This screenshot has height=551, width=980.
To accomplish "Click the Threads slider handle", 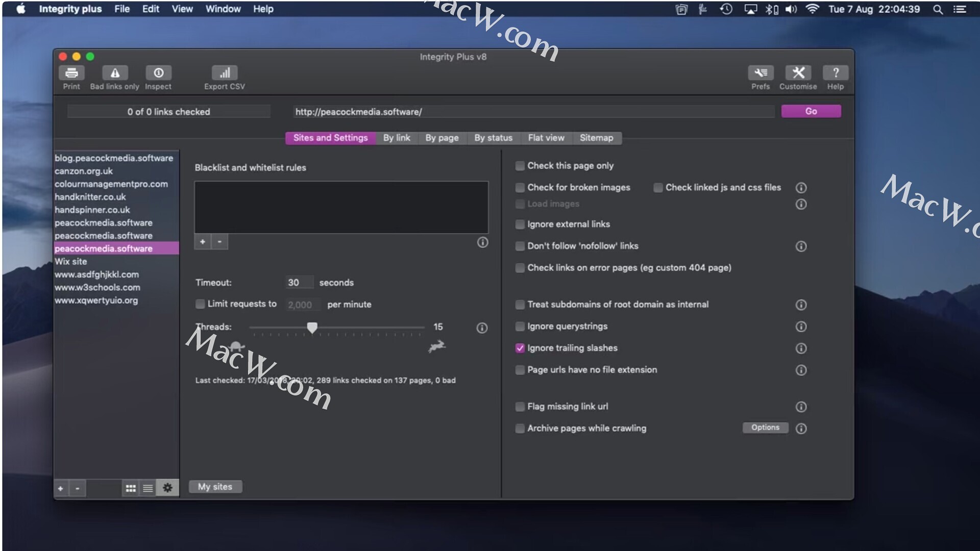I will (x=312, y=328).
